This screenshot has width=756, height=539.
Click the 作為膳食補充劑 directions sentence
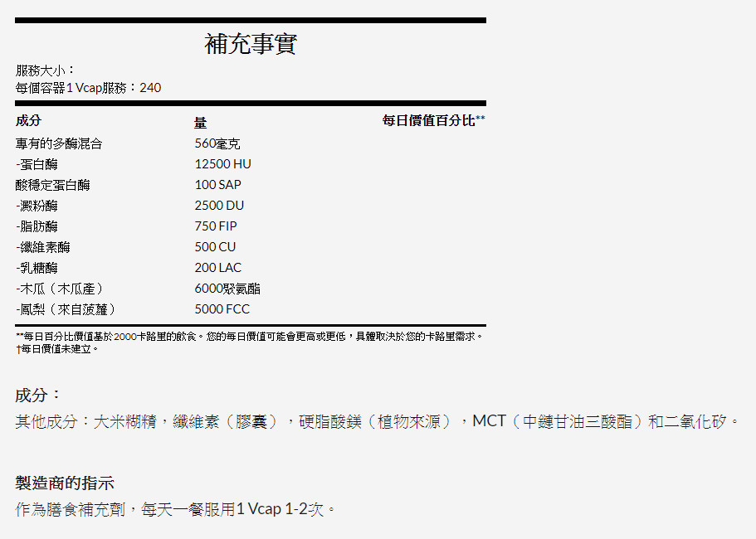[x=175, y=509]
